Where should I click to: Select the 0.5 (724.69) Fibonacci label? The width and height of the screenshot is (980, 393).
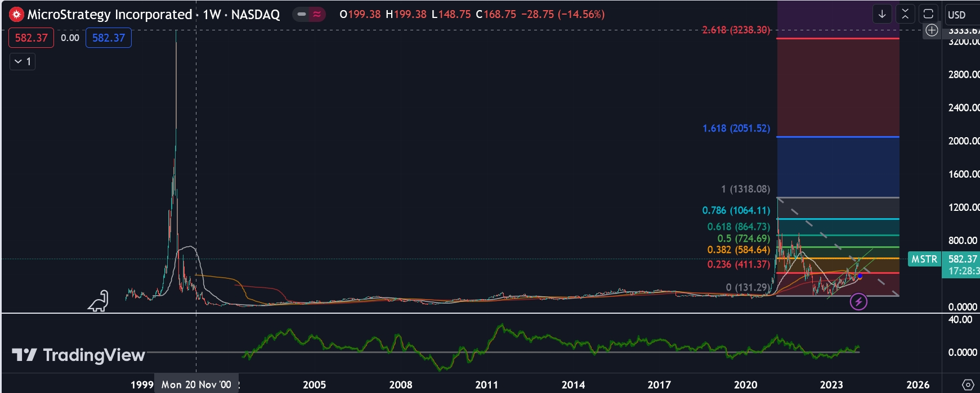[x=744, y=238]
